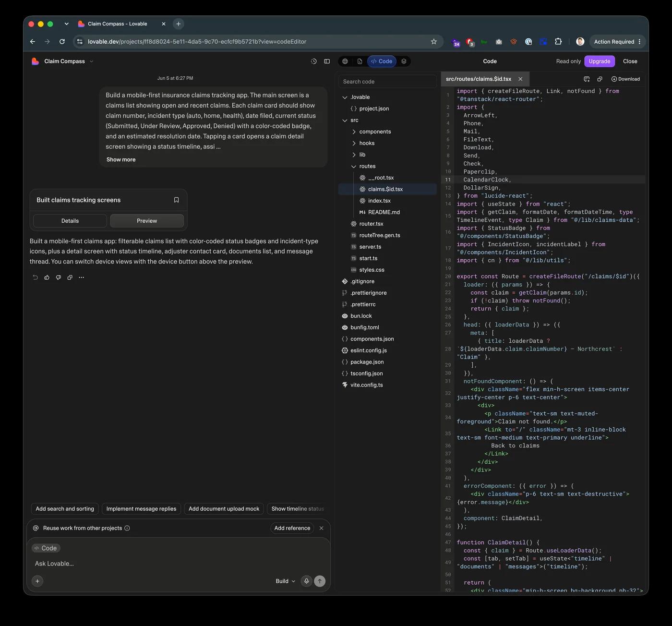Screen dimensions: 672x626
Task: Open the Build mode dropdown
Action: pyautogui.click(x=286, y=581)
